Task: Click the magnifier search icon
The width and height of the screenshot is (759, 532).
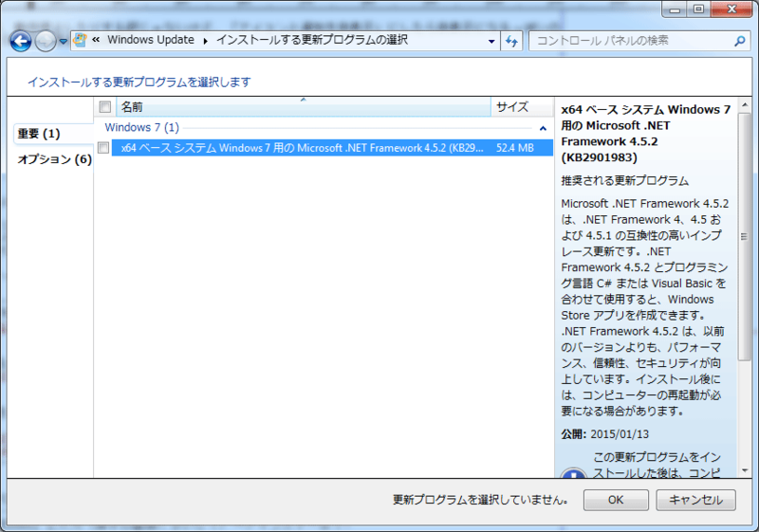Action: 740,41
